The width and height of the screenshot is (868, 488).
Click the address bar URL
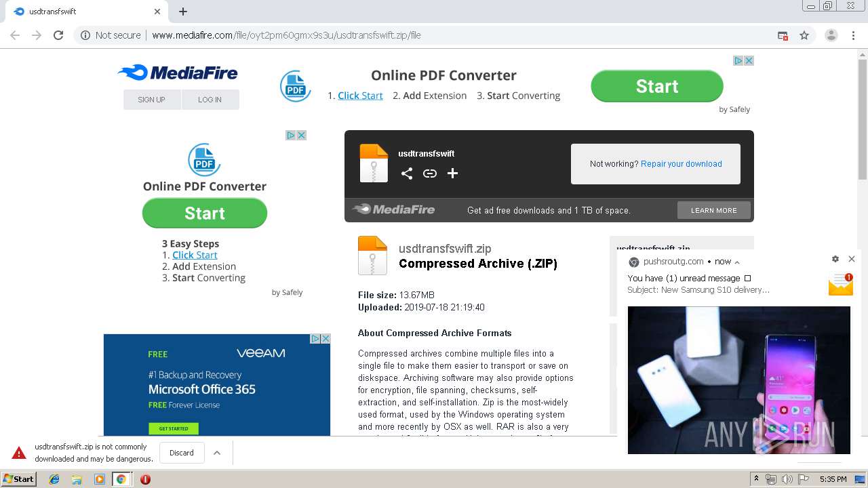pos(286,35)
